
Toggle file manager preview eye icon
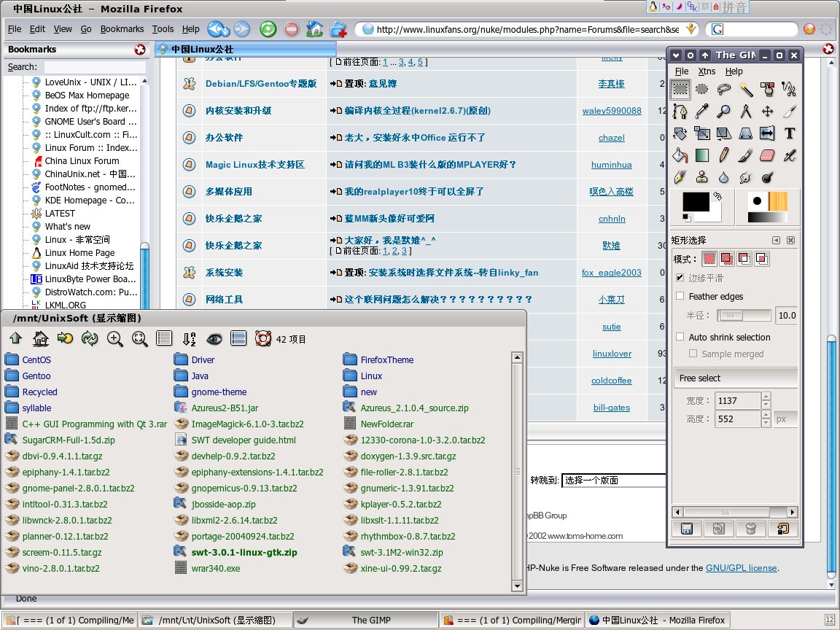pos(214,338)
